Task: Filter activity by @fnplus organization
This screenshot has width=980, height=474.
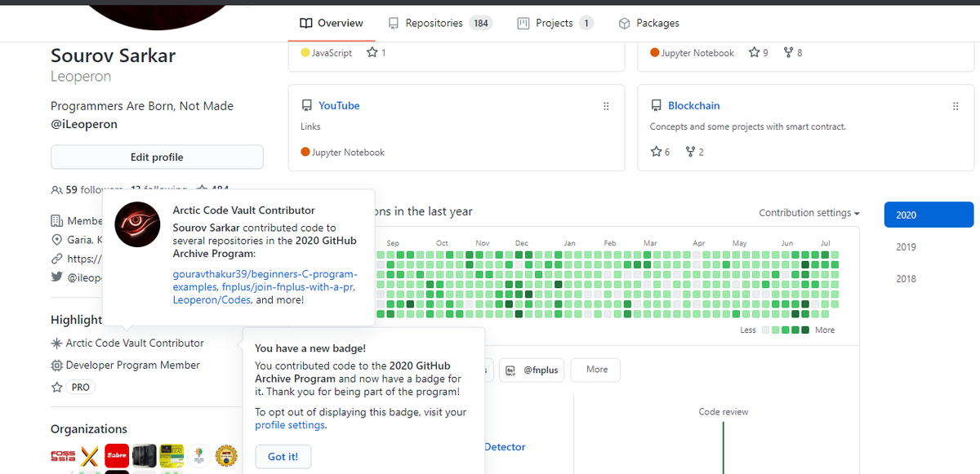Action: coord(532,370)
